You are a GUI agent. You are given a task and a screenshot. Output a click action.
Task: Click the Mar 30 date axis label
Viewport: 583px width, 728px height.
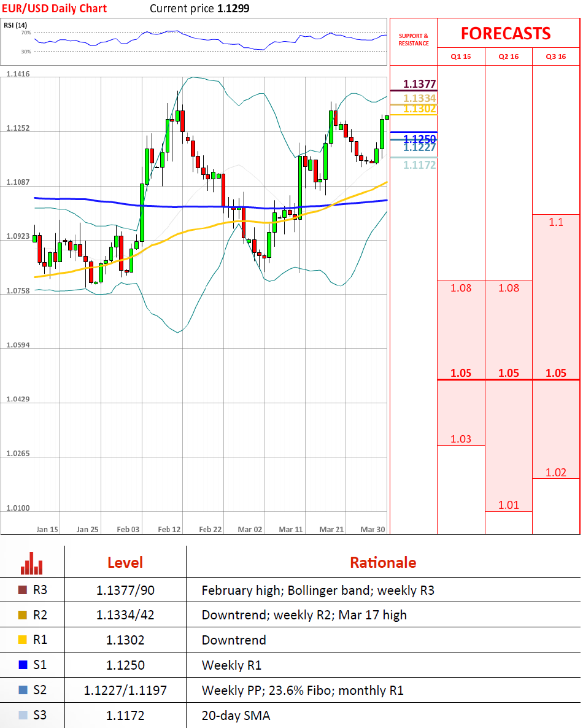point(373,529)
